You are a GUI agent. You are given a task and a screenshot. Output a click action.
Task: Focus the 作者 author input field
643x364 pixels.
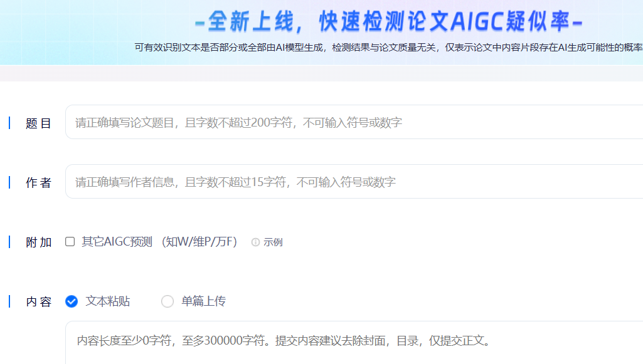pyautogui.click(x=351, y=182)
